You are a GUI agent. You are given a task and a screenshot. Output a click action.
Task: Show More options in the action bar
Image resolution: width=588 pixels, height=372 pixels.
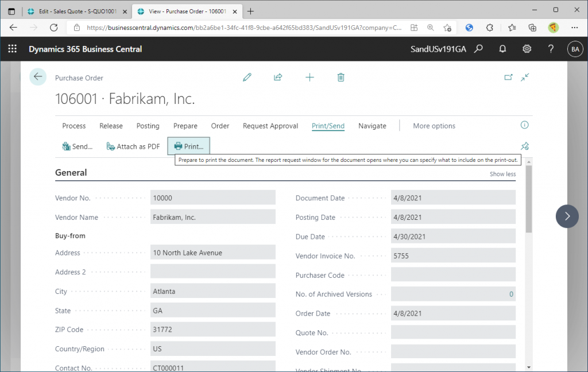pos(434,126)
